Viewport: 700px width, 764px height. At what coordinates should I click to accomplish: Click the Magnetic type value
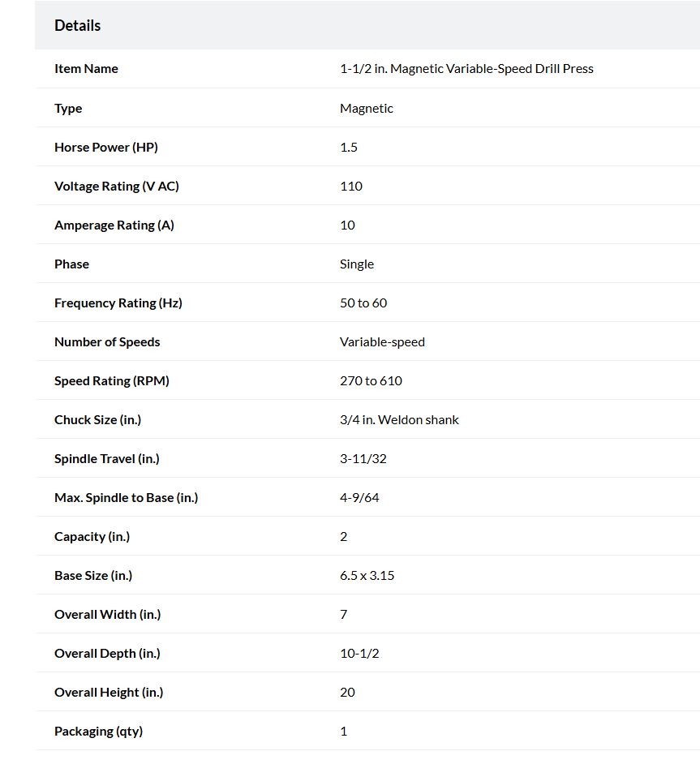367,108
